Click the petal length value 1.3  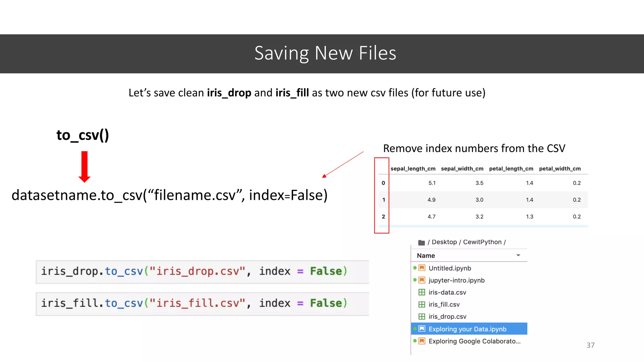pyautogui.click(x=530, y=217)
